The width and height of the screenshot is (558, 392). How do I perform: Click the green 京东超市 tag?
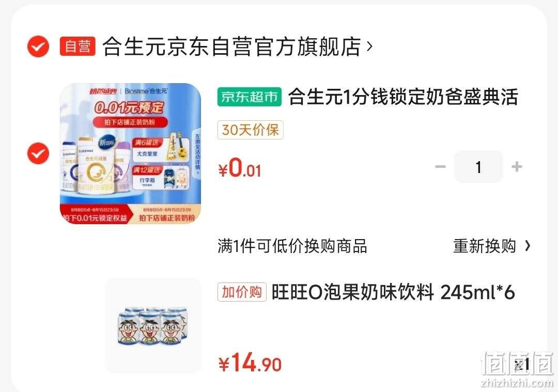(x=250, y=97)
